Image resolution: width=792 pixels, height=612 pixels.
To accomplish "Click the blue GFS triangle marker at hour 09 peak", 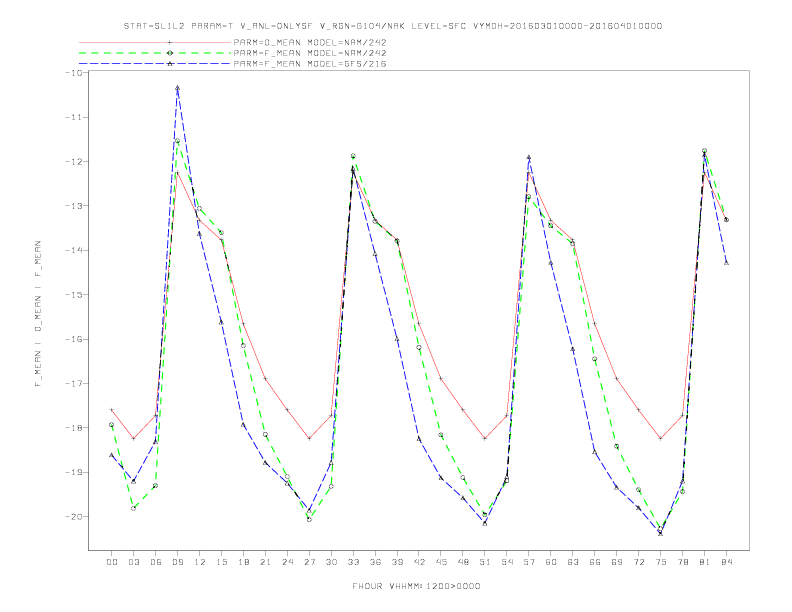I will (x=177, y=88).
